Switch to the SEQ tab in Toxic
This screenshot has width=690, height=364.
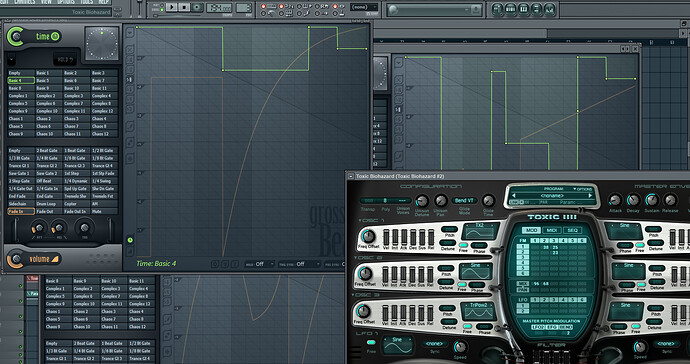(572, 230)
